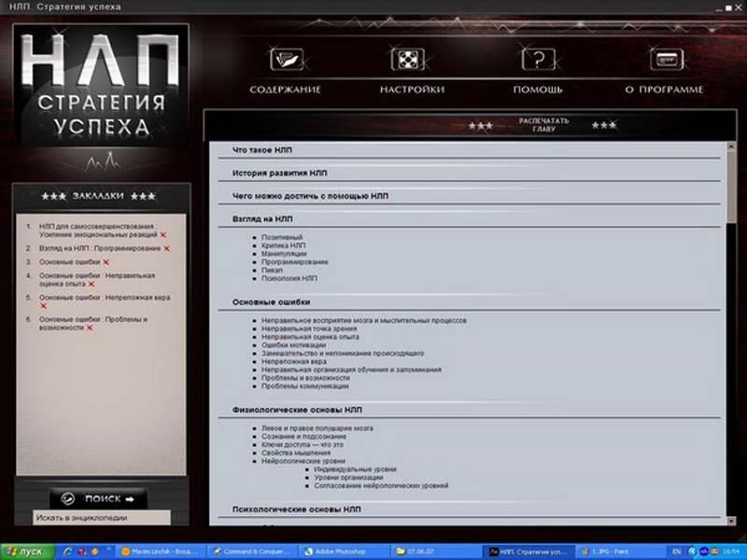Viewport: 747px width, 560px height.
Task: Go to 'Левое и правое полушарие мозга'
Action: click(317, 428)
